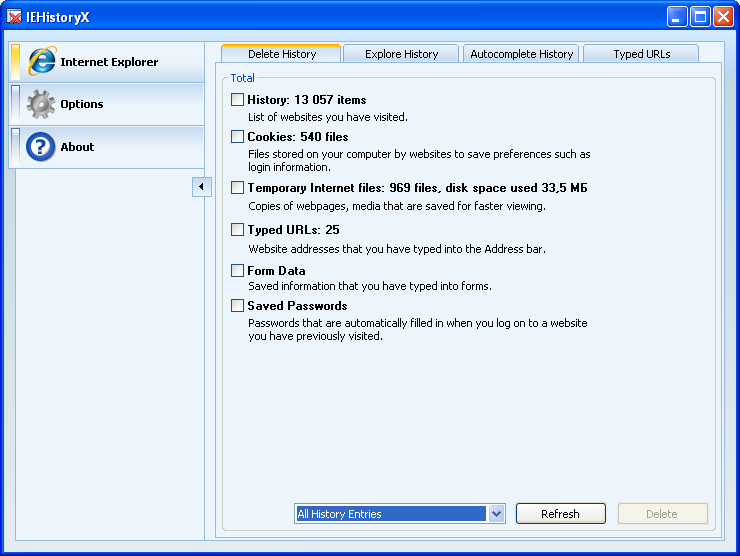
Task: Click the Internet Explorer logo icon
Action: 42,61
